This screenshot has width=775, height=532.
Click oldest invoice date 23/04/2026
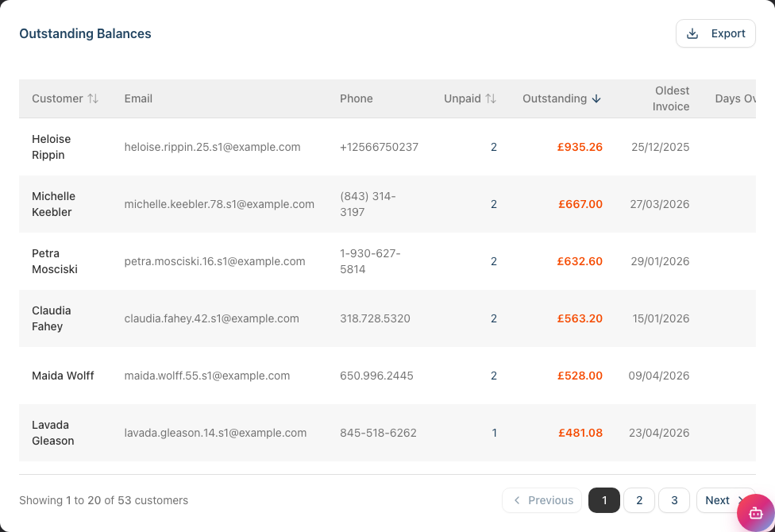click(x=659, y=433)
